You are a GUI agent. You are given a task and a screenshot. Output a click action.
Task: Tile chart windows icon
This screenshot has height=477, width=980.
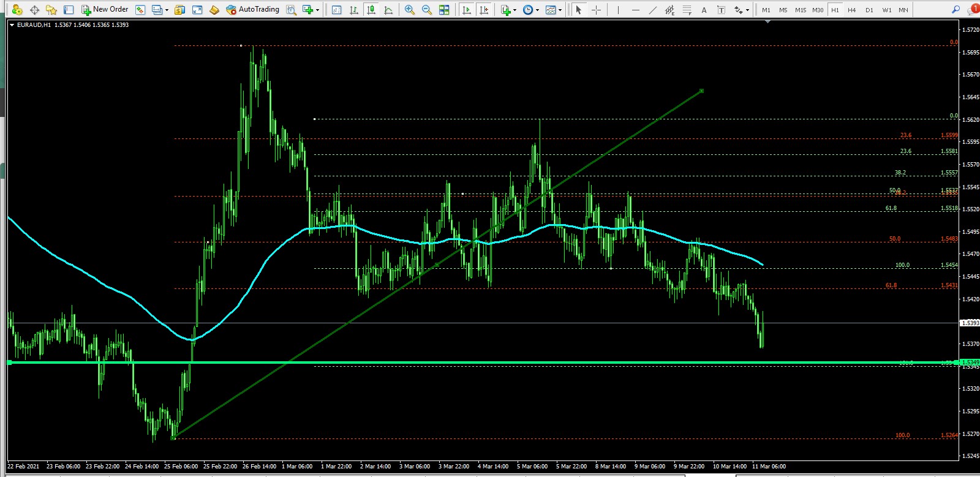[444, 10]
